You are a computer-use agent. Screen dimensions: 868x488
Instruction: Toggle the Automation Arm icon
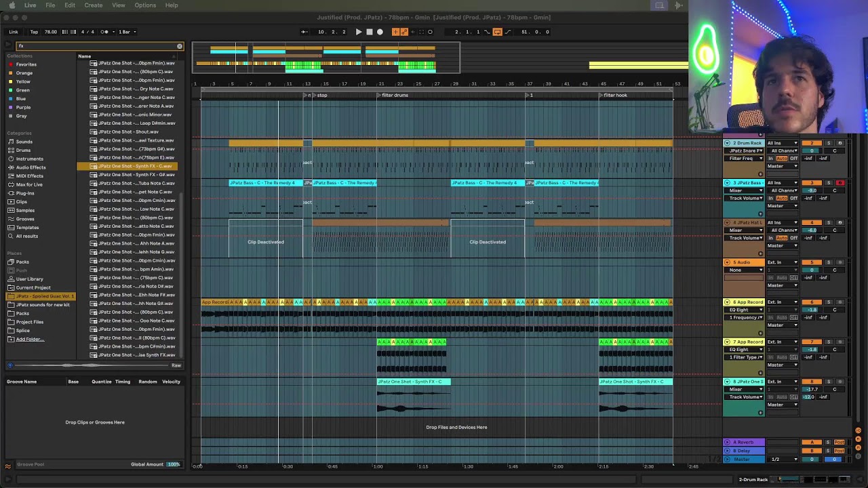(404, 32)
